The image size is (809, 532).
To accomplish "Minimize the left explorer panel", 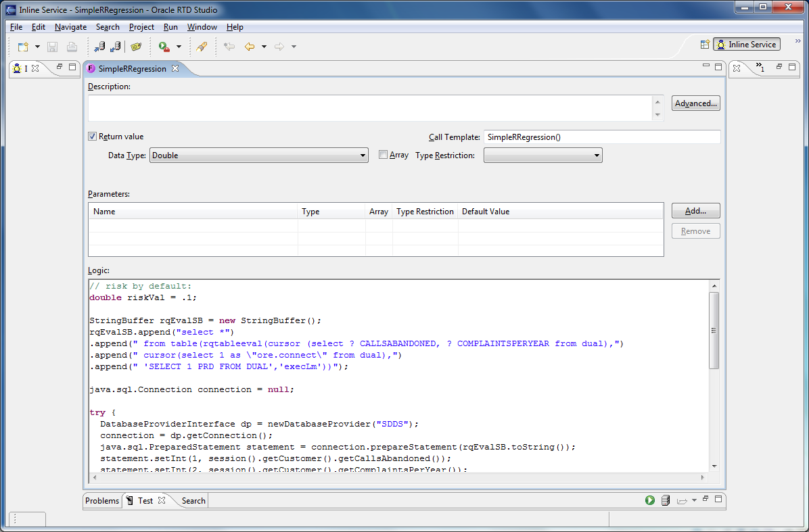I will pyautogui.click(x=60, y=66).
